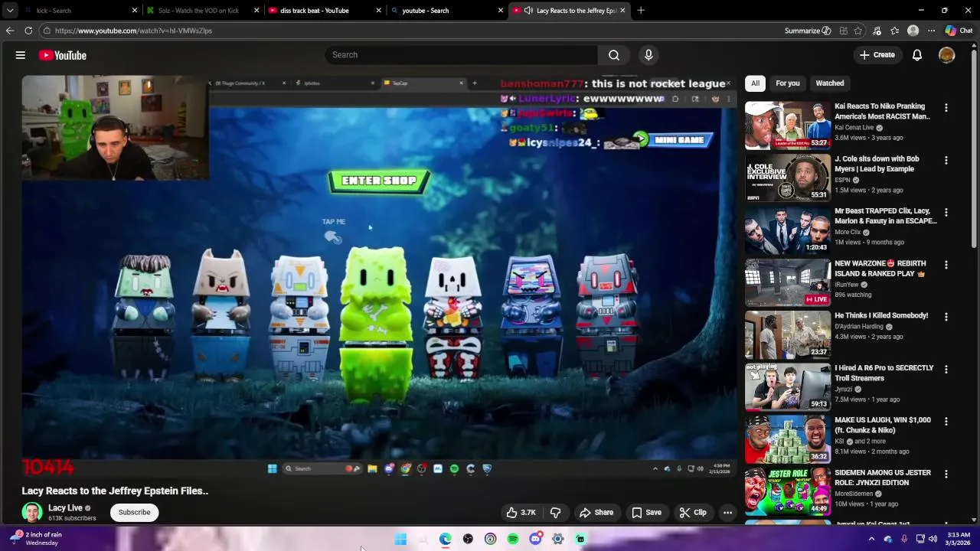Open the Lacy Live channel name link
The height and width of the screenshot is (551, 980).
[x=65, y=508]
